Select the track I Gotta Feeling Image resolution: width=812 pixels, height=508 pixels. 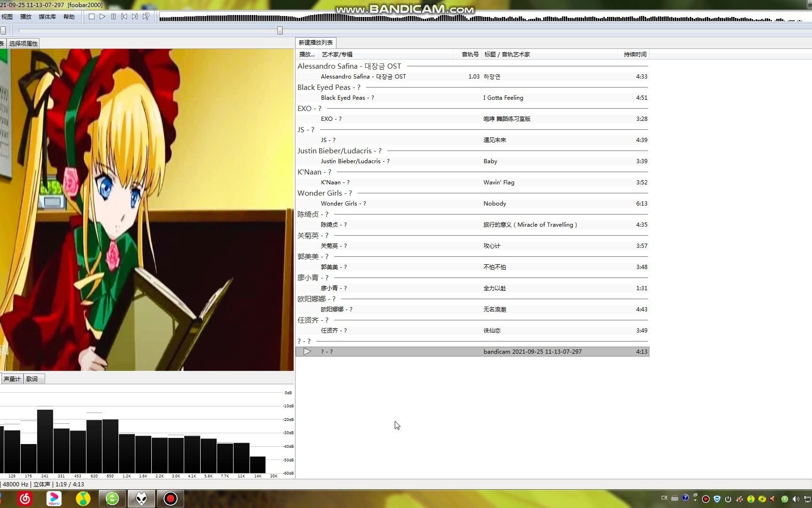[472, 98]
